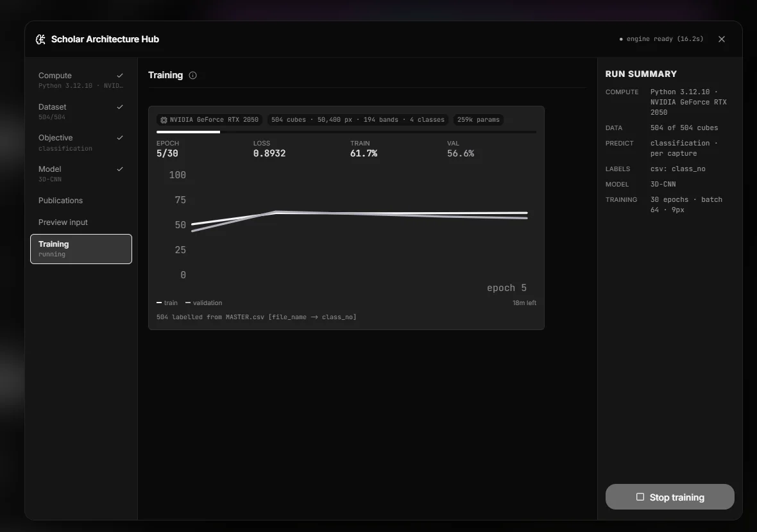This screenshot has width=757, height=532.
Task: Open the Training info icon
Action: [x=192, y=75]
